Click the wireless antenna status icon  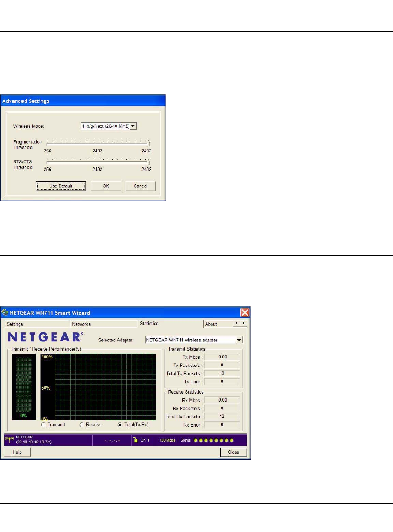tap(10, 440)
